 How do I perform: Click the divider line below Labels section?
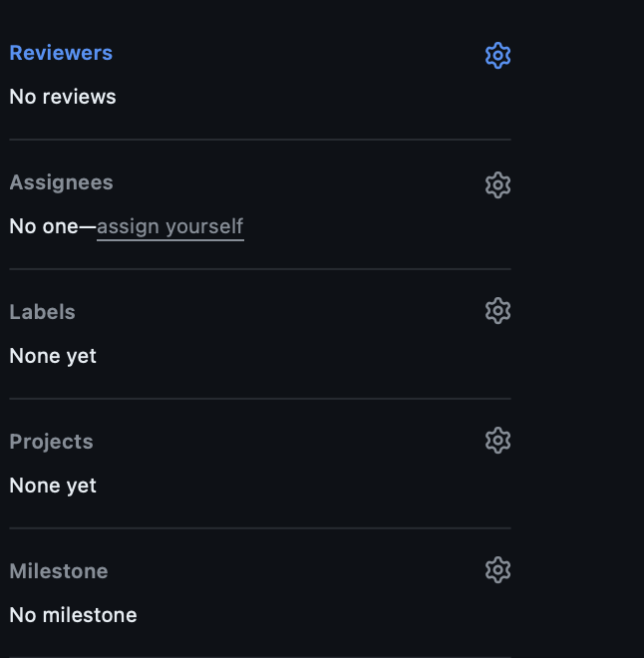[259, 399]
